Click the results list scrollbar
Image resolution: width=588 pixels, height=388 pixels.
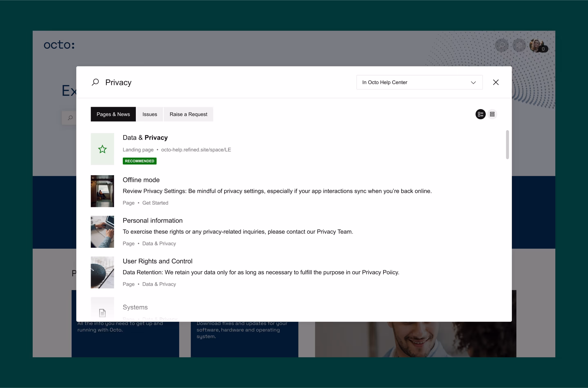(x=507, y=145)
